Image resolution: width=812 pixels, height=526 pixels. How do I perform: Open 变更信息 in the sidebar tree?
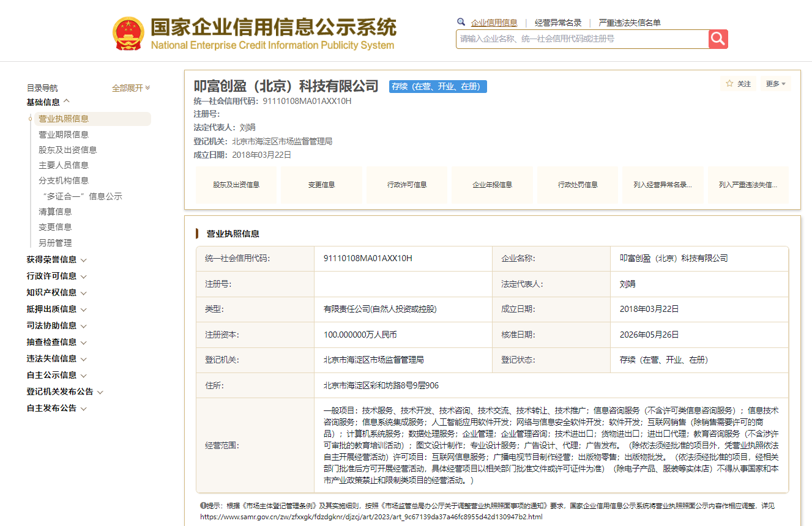[55, 227]
